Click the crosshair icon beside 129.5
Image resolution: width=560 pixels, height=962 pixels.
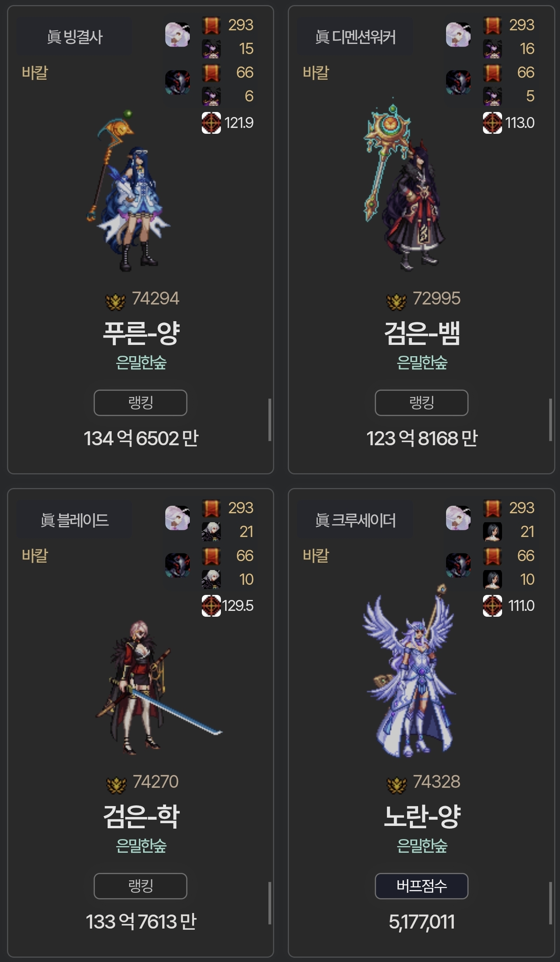[x=211, y=606]
